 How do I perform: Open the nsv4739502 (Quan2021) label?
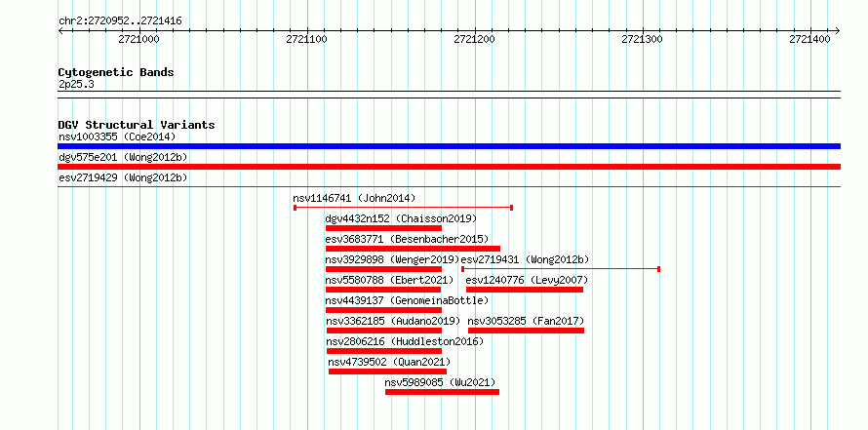389,362
